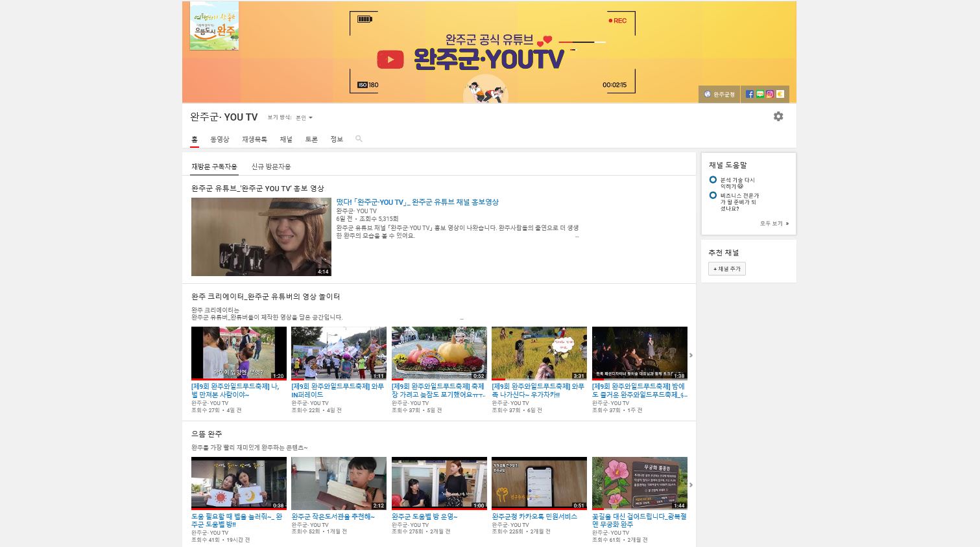Switch to the 동영상 tab
The width and height of the screenshot is (980, 547).
(x=220, y=139)
